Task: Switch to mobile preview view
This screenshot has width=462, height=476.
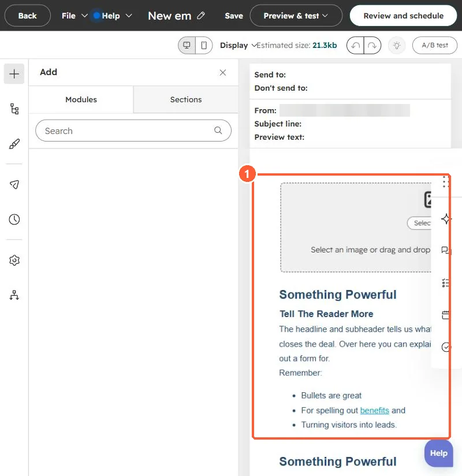Action: coord(204,45)
